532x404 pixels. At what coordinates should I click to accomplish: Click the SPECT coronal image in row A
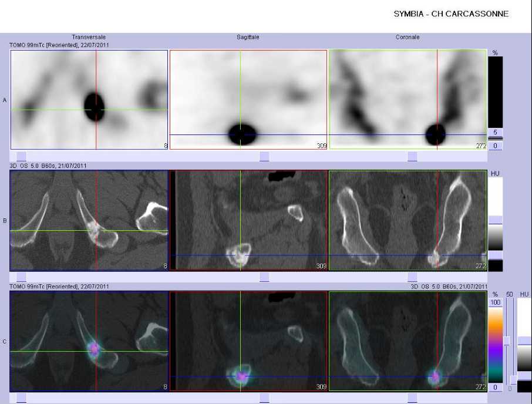pos(408,100)
